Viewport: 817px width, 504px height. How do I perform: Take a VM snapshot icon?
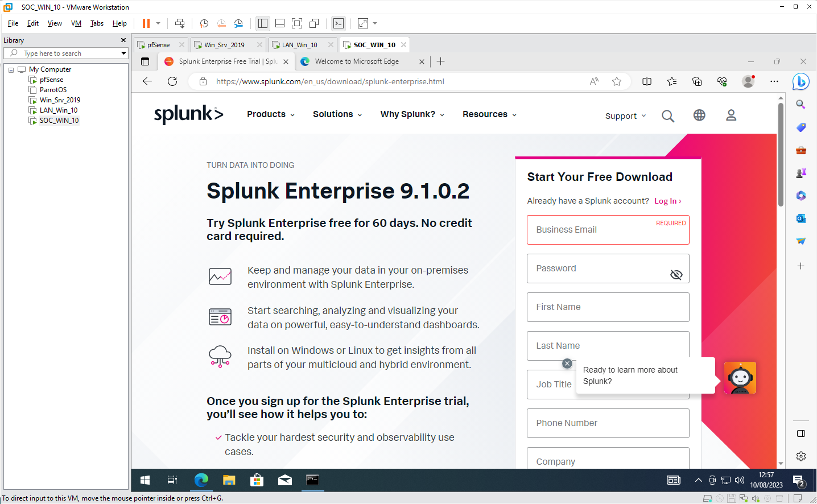204,23
